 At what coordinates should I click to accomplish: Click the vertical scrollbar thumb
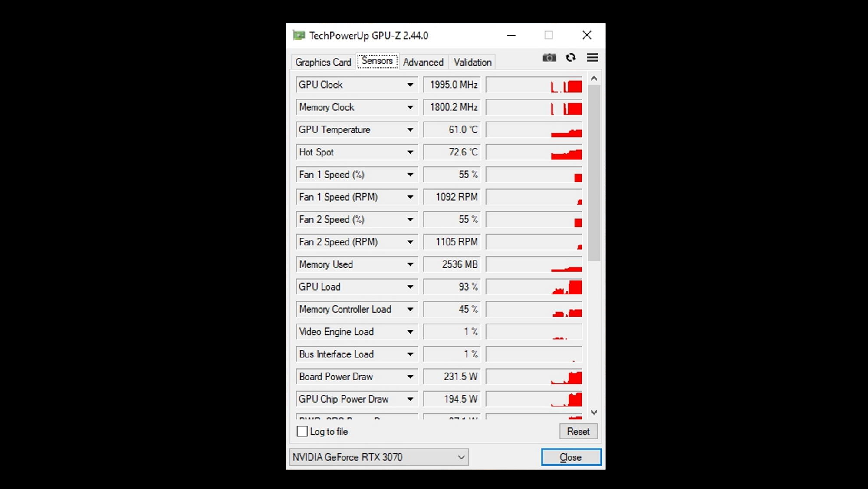pyautogui.click(x=594, y=174)
